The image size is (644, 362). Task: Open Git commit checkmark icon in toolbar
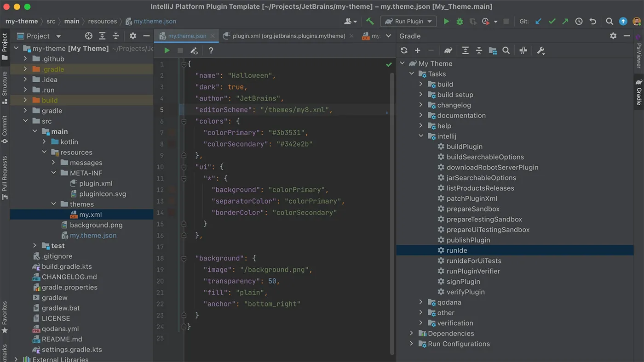point(552,21)
